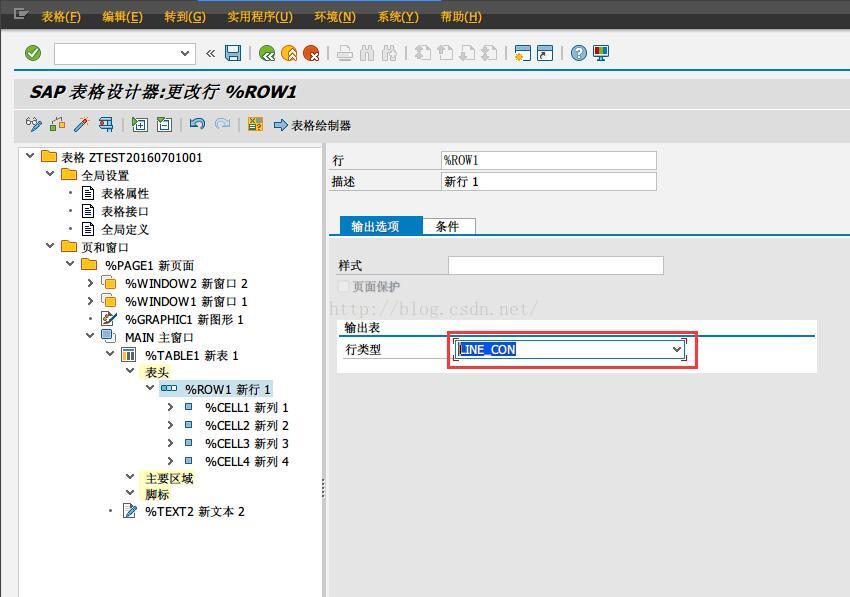The width and height of the screenshot is (850, 597).
Task: Open the 表格(F) menu
Action: tap(61, 17)
